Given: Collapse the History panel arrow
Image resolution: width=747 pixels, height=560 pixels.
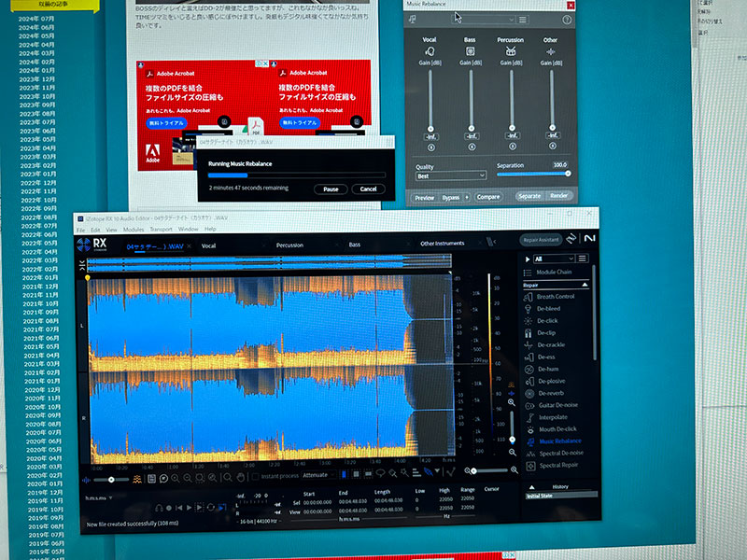Looking at the screenshot, I should click(531, 487).
